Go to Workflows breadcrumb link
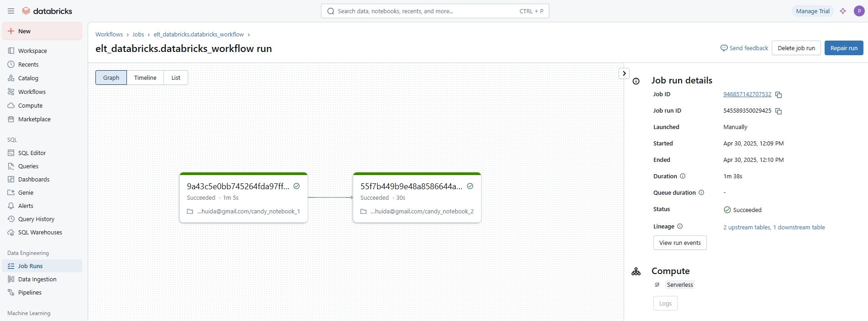 click(x=109, y=35)
